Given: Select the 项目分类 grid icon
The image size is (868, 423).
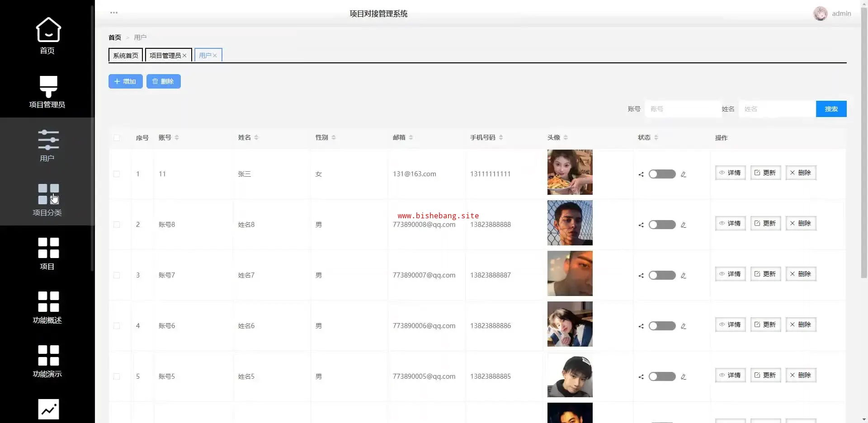Looking at the screenshot, I should tap(48, 194).
